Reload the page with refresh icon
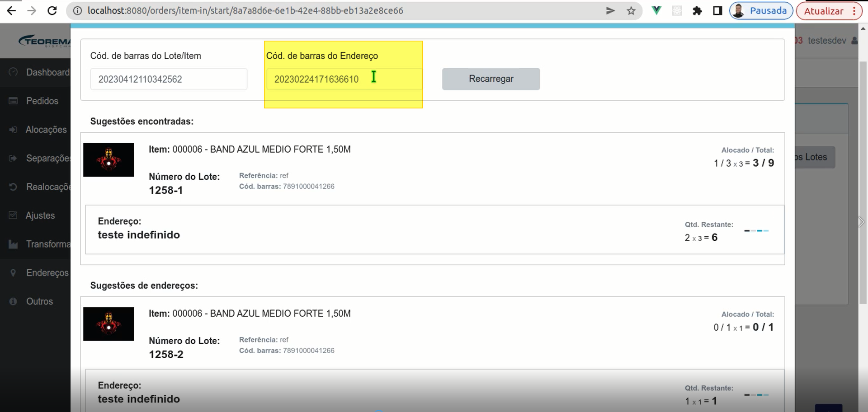 [52, 11]
